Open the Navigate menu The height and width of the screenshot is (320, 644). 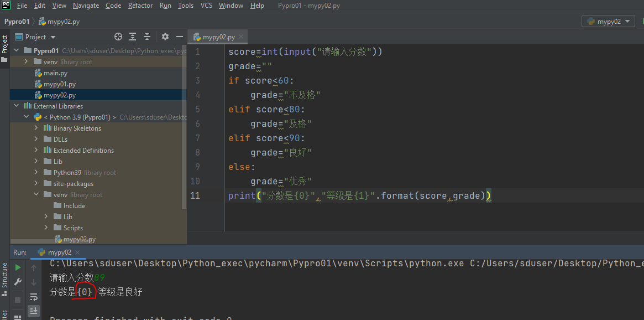[x=86, y=6]
